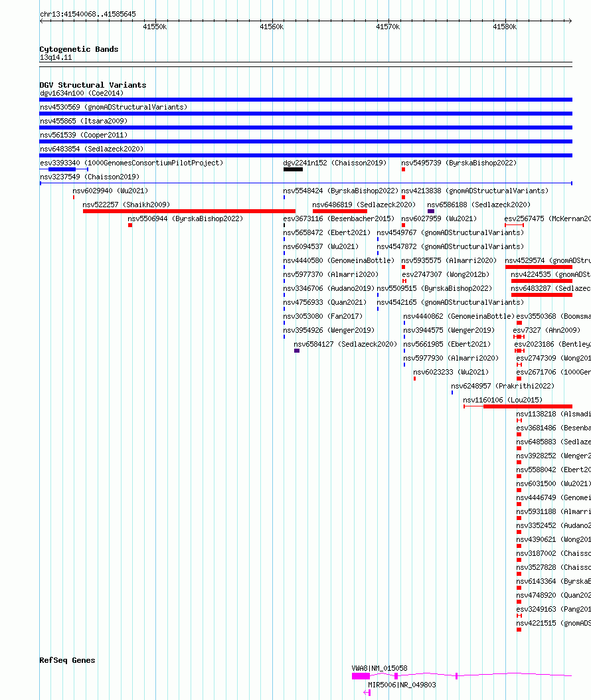Click esv2747307 (Wong2012b) red glyph
Viewport: 591px width, 700px height.
click(x=404, y=281)
